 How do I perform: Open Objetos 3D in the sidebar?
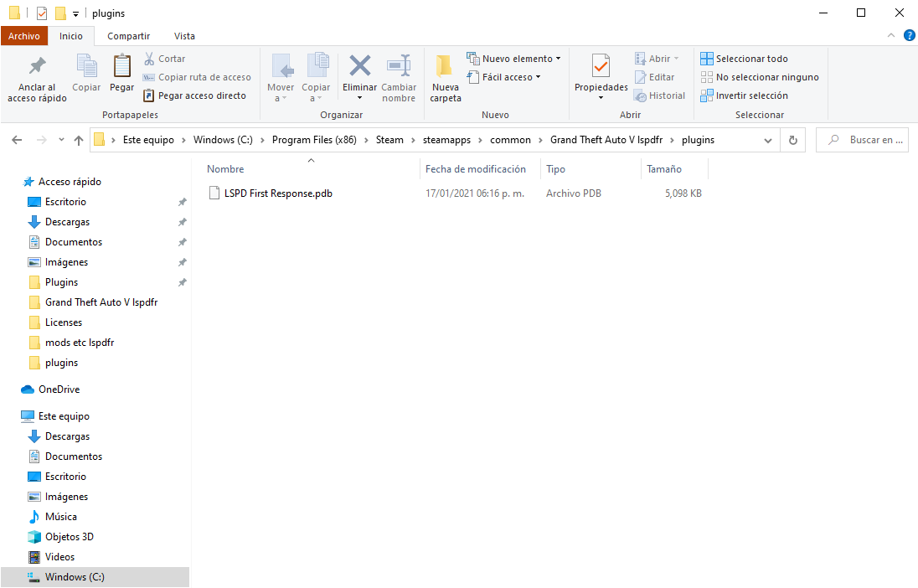tap(69, 536)
